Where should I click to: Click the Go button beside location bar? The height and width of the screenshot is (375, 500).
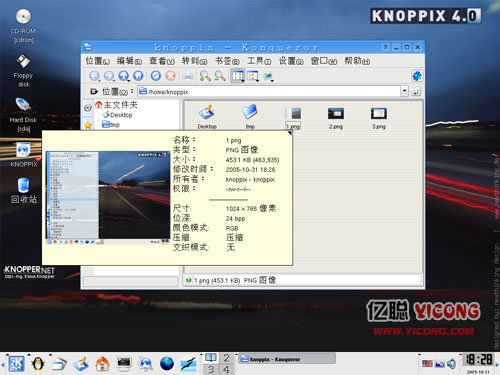click(416, 91)
